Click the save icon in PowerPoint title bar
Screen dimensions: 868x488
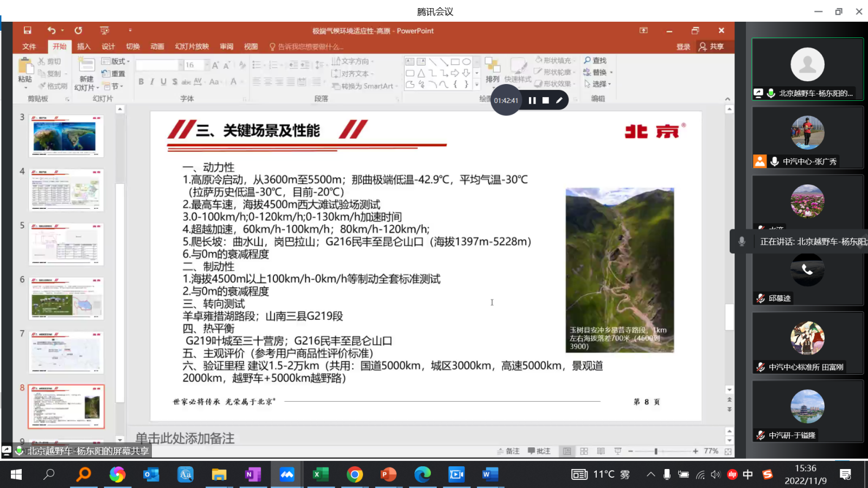click(x=27, y=30)
